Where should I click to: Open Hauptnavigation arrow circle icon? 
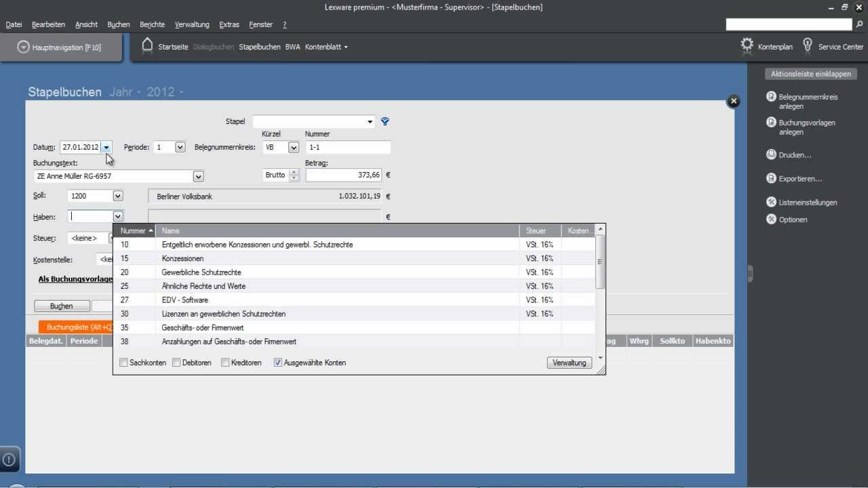point(24,47)
